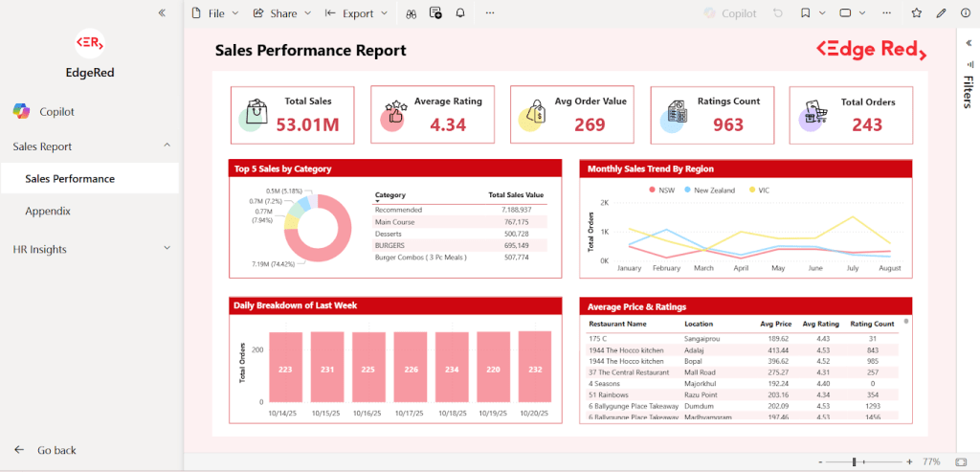The width and height of the screenshot is (980, 472).
Task: Open Copilot in the sidebar
Action: 56,112
